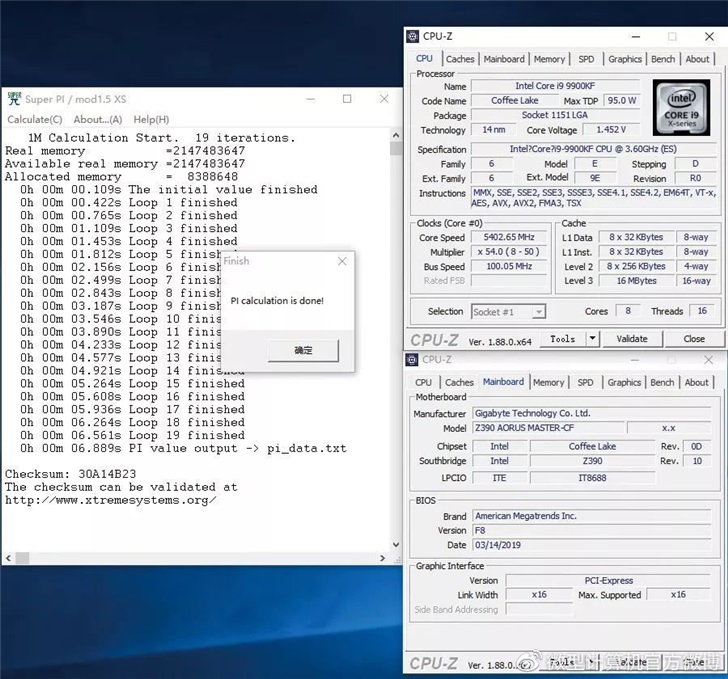
Task: Click the Intel Core i9 processor logo
Action: tap(681, 108)
